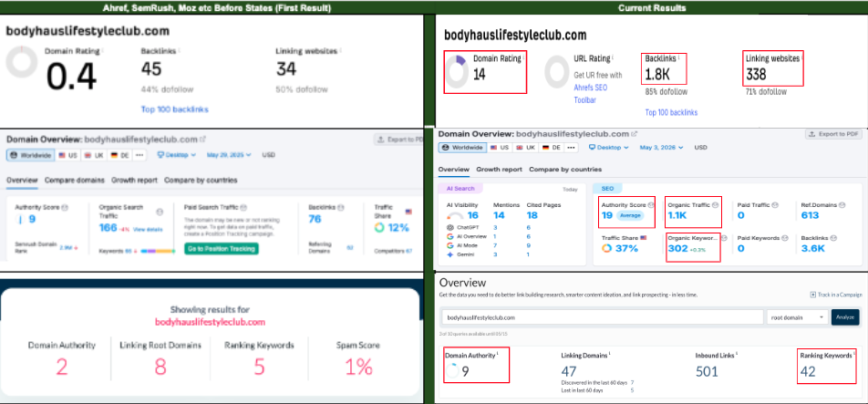Click US flag beside Traffic Share 12%
This screenshot has height=404, width=868.
409,212
